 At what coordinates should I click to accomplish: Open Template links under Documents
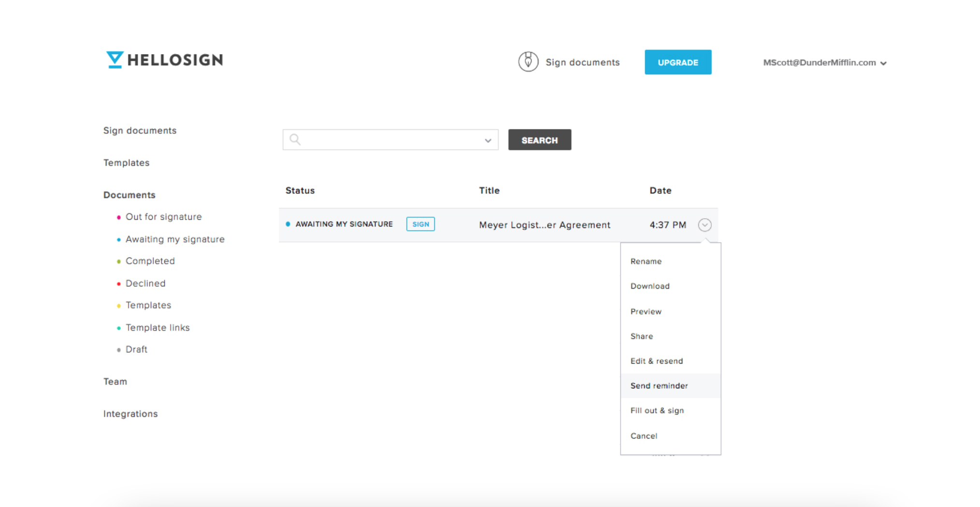[x=158, y=327]
